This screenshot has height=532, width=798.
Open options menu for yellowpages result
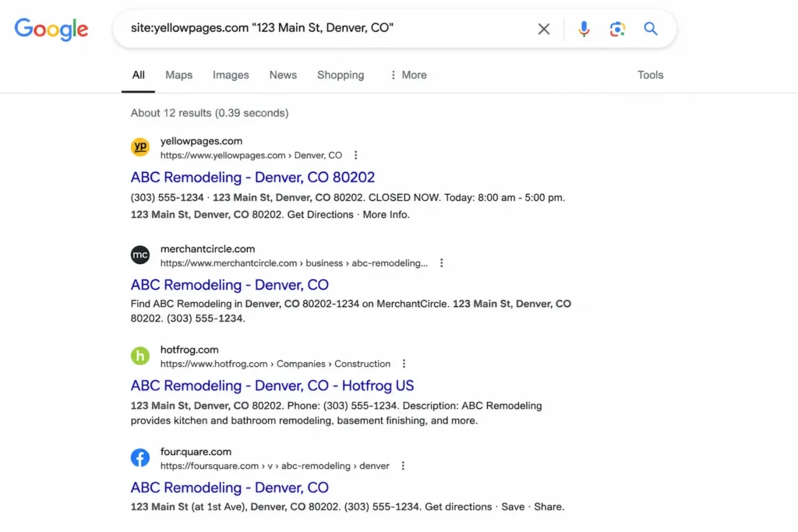coord(355,155)
